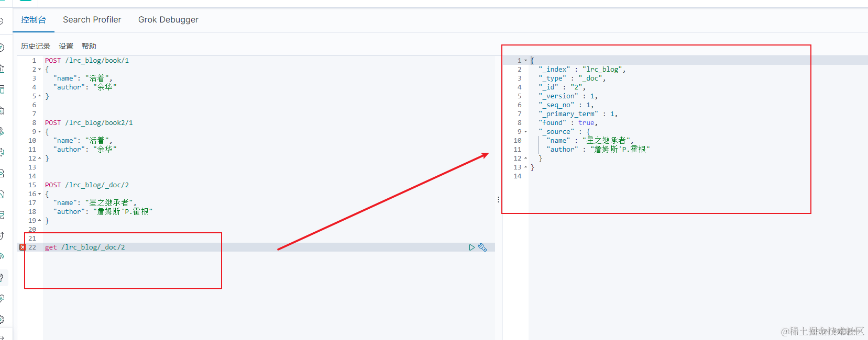Collapse the _source object at response line 9

pos(525,132)
